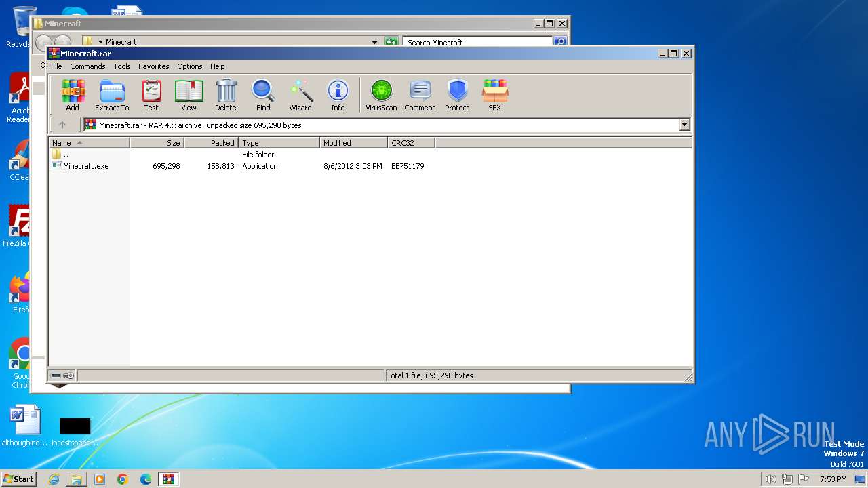
Task: Open the Tools menu
Action: (122, 66)
